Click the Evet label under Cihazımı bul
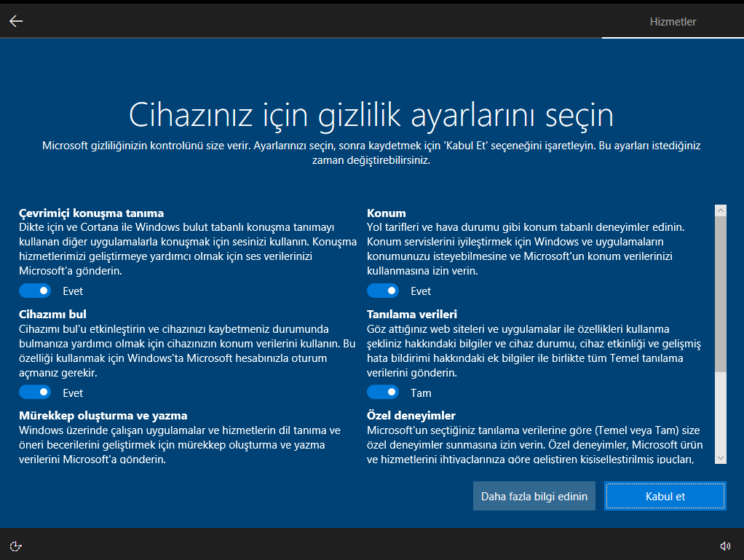744x560 pixels. click(x=73, y=393)
